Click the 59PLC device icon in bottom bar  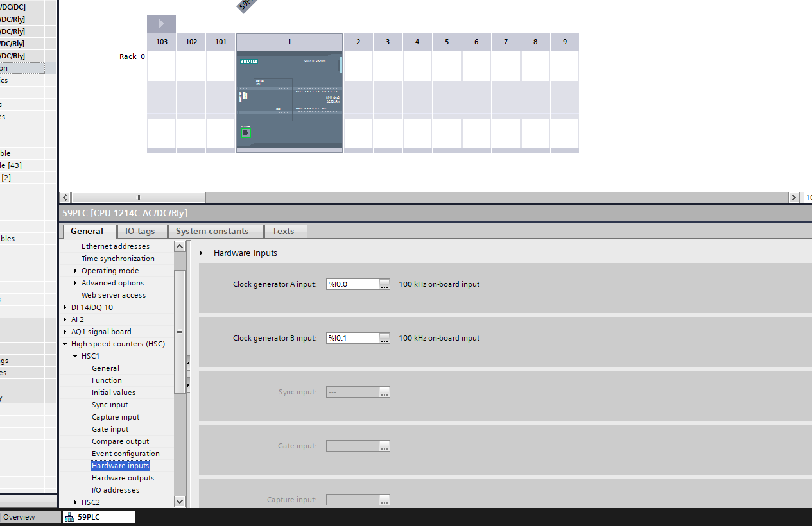(69, 517)
